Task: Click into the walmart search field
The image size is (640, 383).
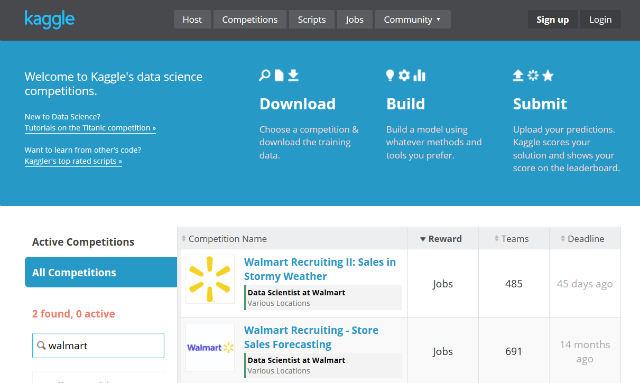Action: coord(98,345)
